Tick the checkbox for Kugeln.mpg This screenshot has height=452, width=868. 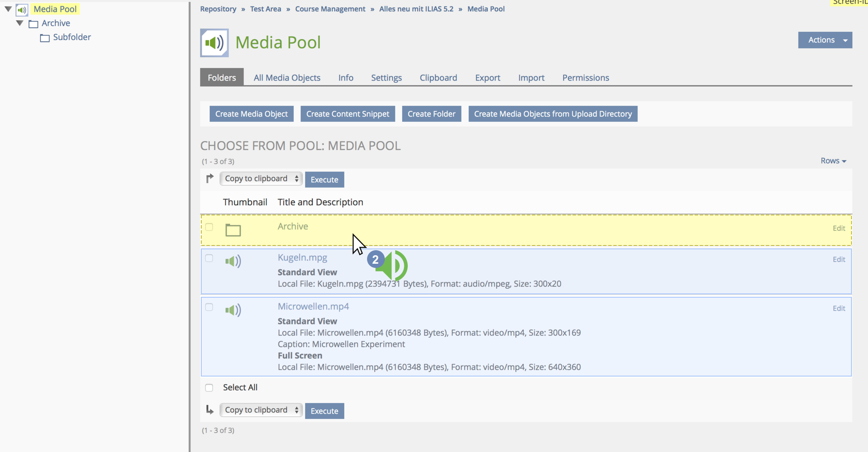pyautogui.click(x=209, y=258)
